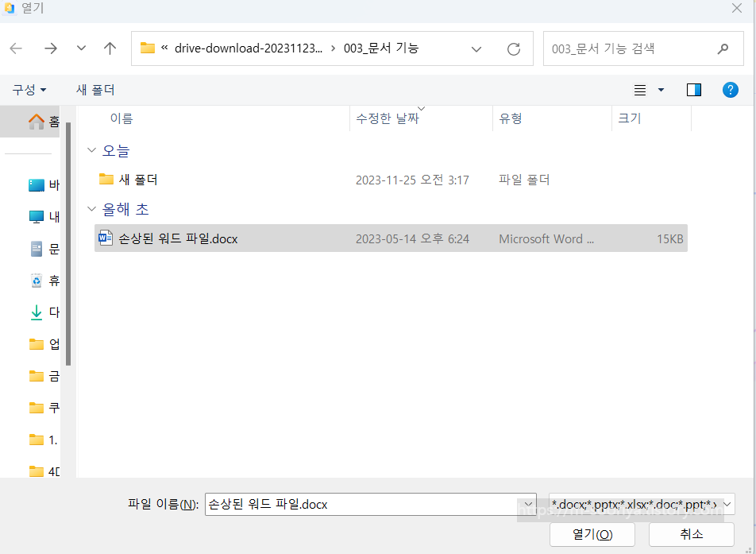Click the search magnifier icon

coord(723,48)
